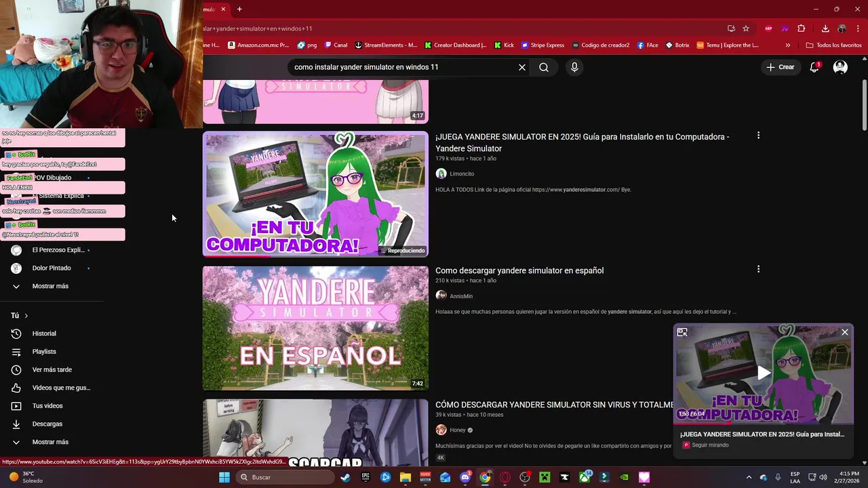Open options for Como descargar yandere simulator video
The image size is (868, 488).
click(758, 269)
